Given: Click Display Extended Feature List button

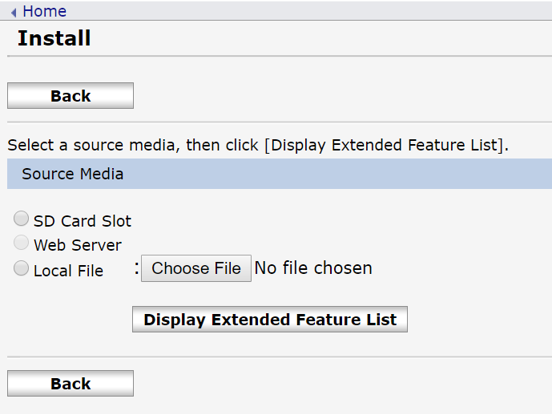Looking at the screenshot, I should coord(270,319).
